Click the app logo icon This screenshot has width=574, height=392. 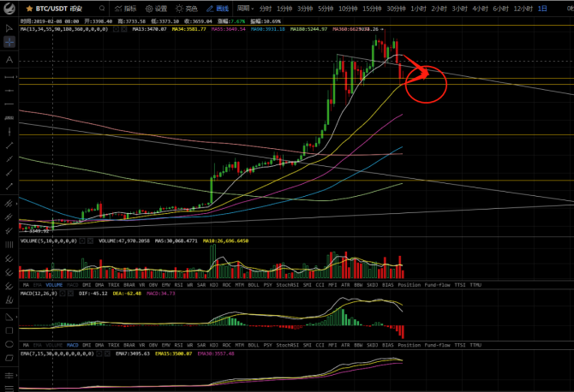9,8
